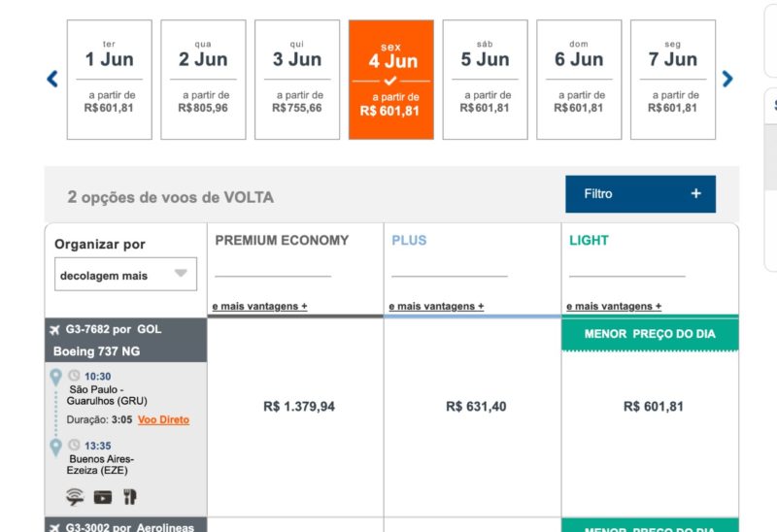777x532 pixels.
Task: Select the Tuesday 1 Jun date tab
Action: tap(109, 80)
